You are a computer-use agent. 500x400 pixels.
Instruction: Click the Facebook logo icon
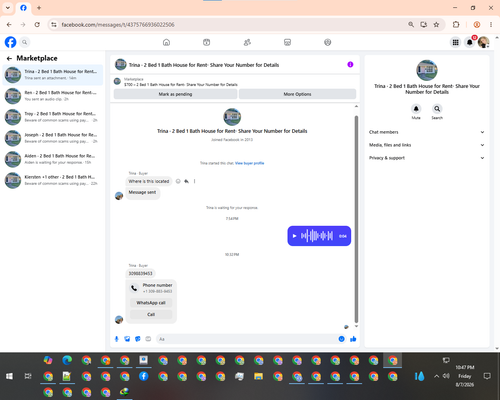click(x=10, y=42)
